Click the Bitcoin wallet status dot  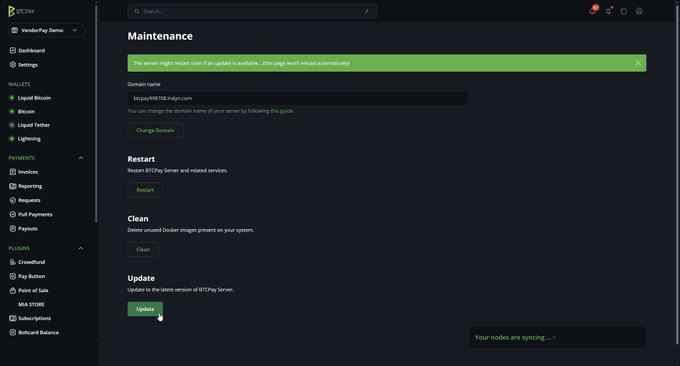12,111
